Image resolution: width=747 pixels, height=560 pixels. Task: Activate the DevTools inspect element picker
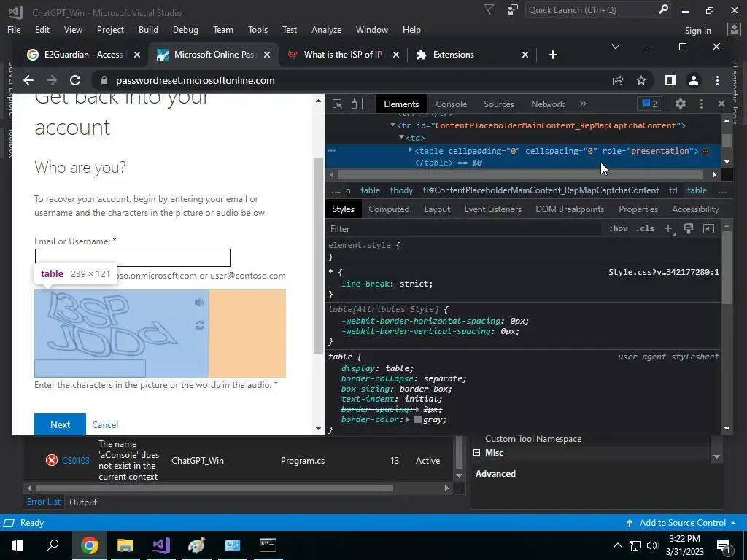[x=337, y=104]
